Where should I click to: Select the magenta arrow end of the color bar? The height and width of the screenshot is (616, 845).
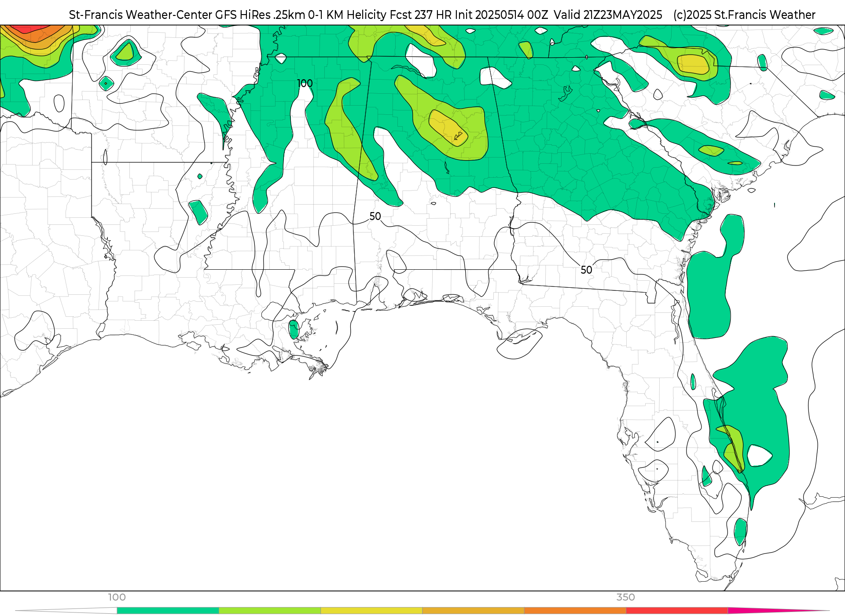pos(779,611)
